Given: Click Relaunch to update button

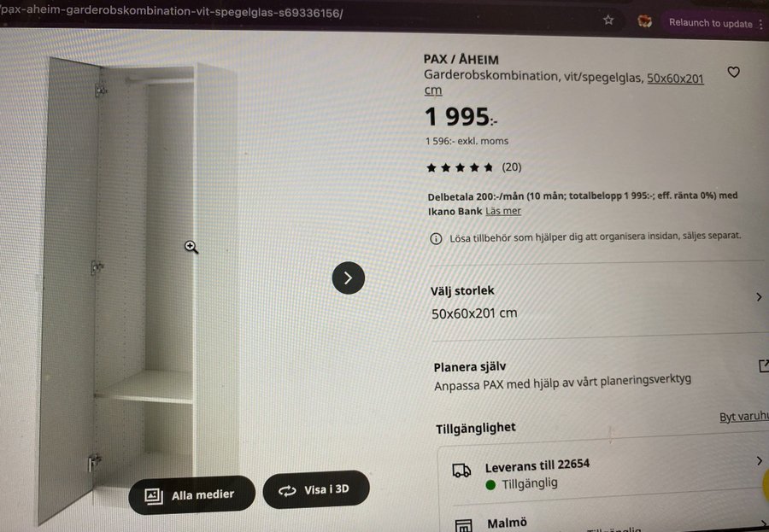Looking at the screenshot, I should pos(710,23).
